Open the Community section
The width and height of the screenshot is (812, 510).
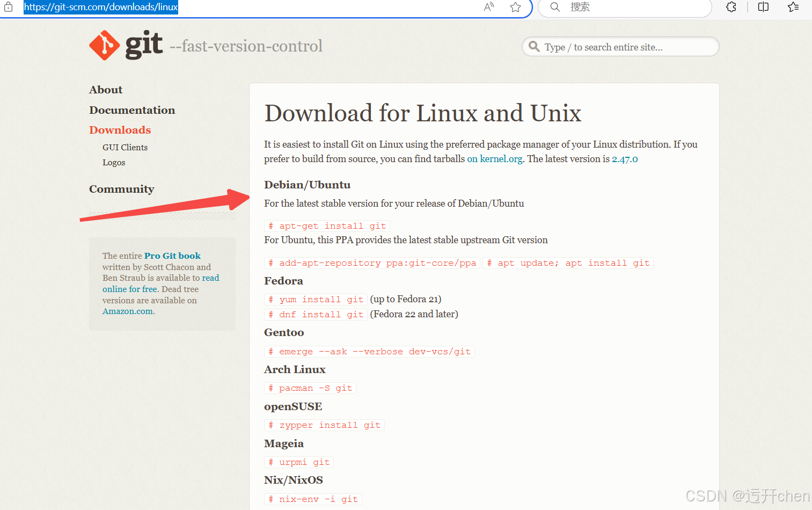pyautogui.click(x=122, y=189)
